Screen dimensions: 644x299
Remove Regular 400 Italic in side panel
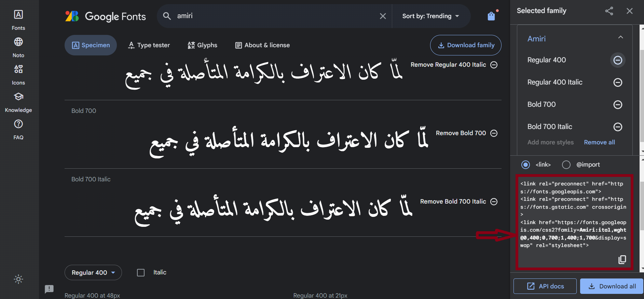pyautogui.click(x=618, y=82)
